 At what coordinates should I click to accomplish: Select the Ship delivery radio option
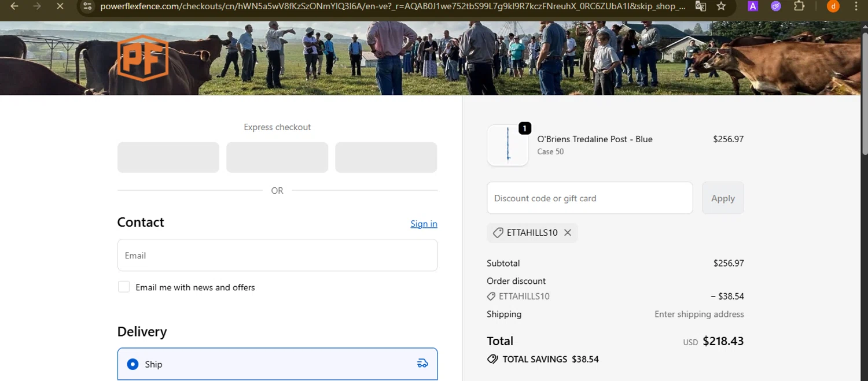click(133, 364)
